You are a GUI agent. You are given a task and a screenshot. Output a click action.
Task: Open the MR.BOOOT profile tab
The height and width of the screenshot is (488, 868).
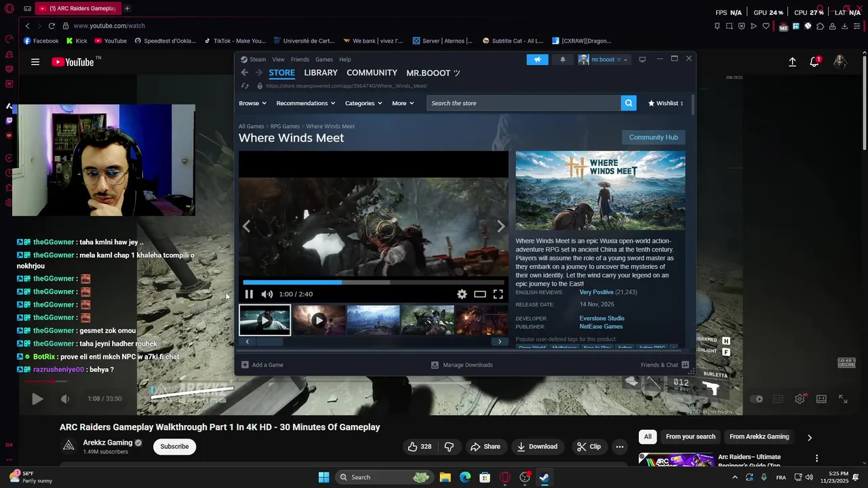point(433,73)
